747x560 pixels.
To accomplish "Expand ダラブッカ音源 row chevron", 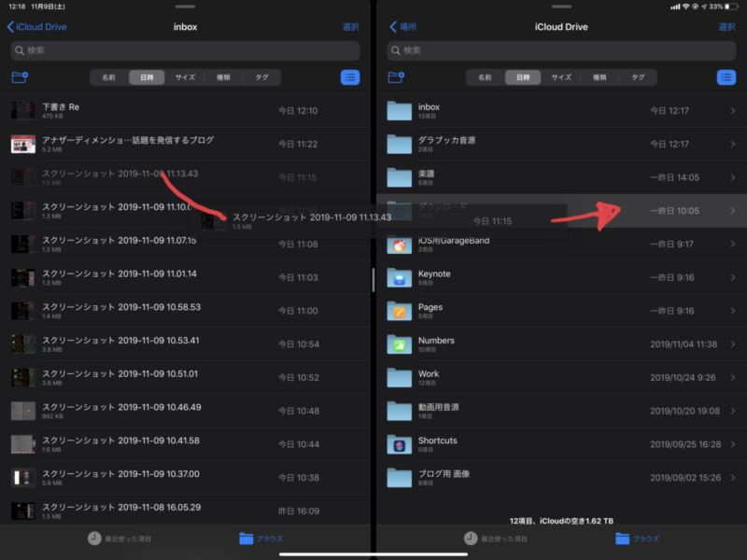I will tap(733, 144).
